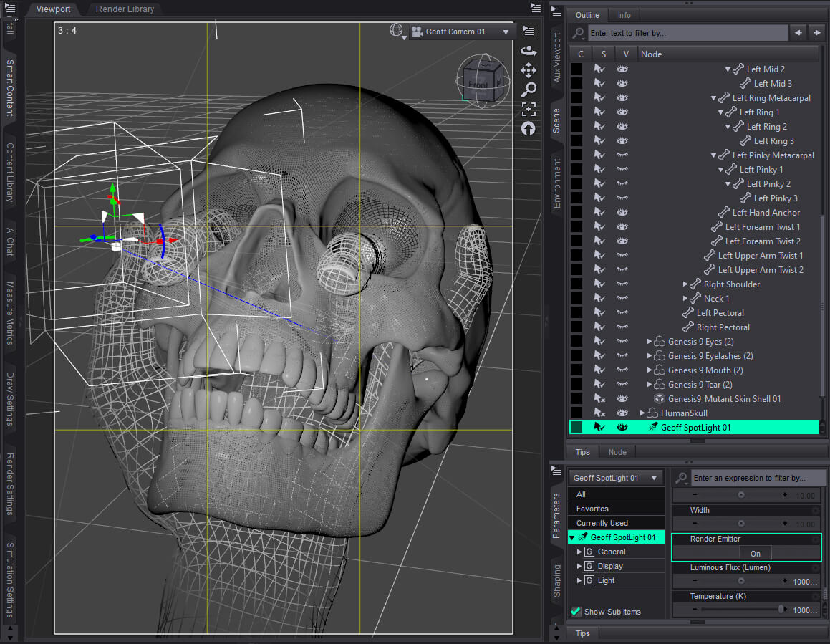830x644 pixels.
Task: Toggle visibility of HumanSkull
Action: (x=622, y=413)
